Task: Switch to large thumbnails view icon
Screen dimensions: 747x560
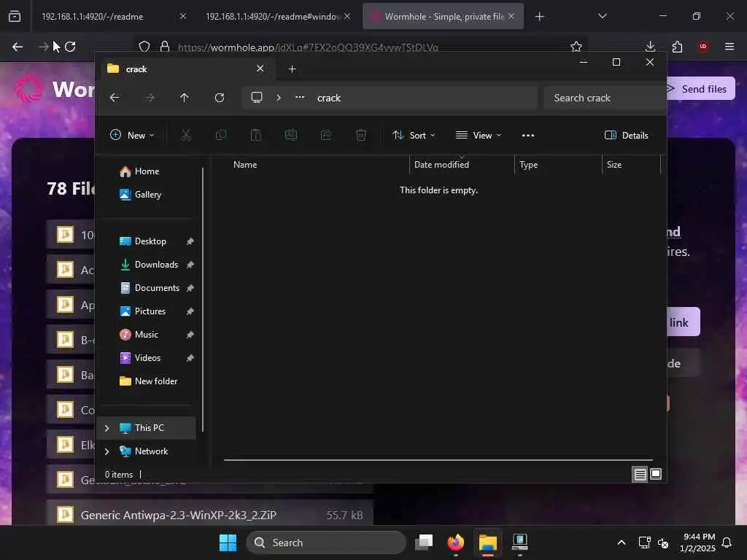Action: click(656, 474)
